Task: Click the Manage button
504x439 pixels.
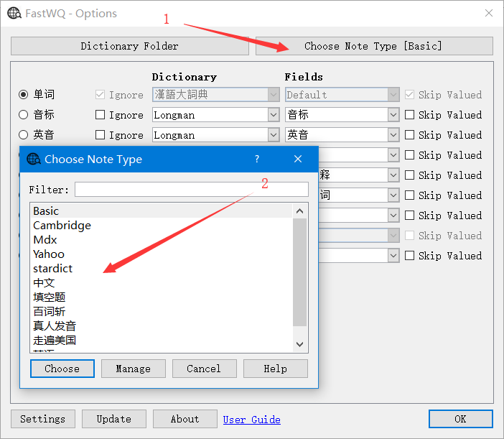Action: 133,369
